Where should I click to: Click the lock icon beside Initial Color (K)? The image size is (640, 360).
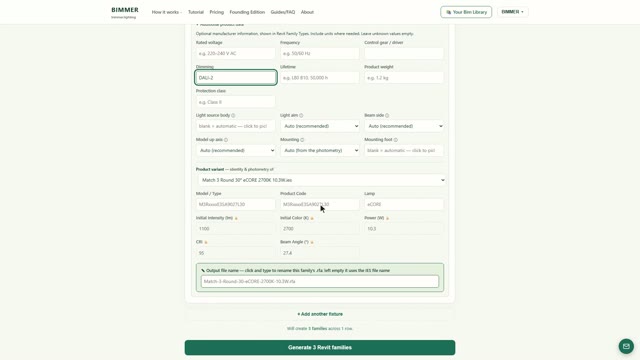[312, 218]
